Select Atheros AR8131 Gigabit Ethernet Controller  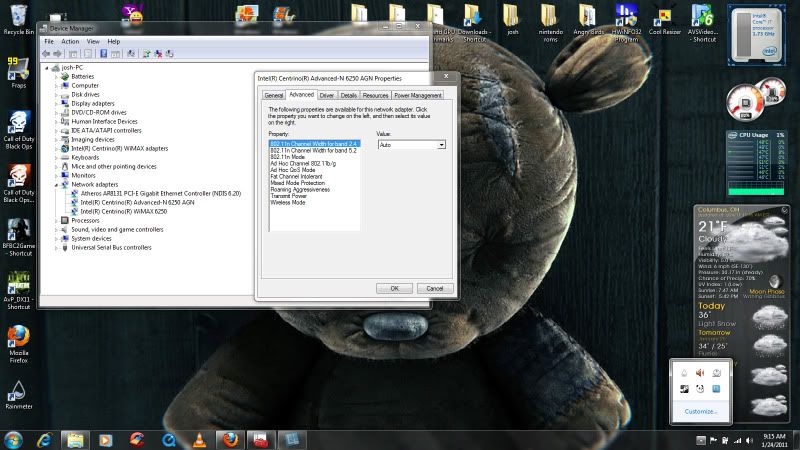pos(161,193)
